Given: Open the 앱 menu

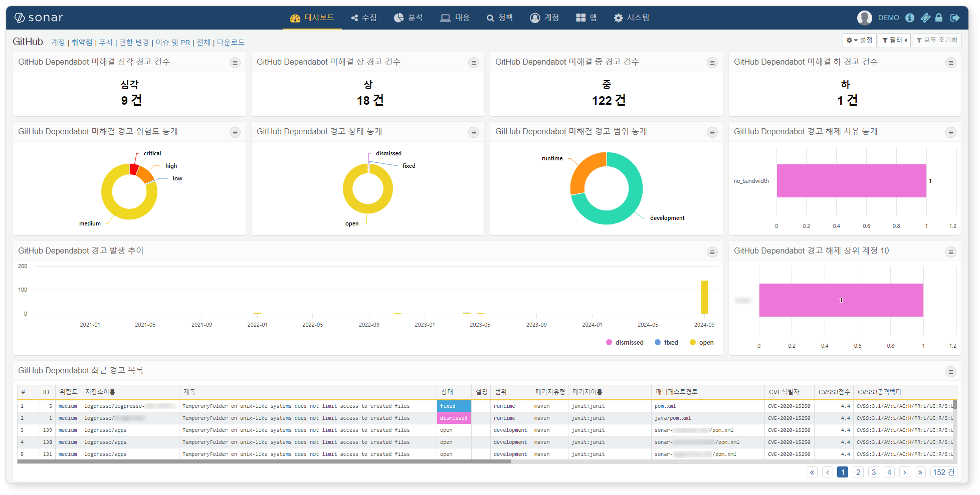Looking at the screenshot, I should click(x=586, y=18).
